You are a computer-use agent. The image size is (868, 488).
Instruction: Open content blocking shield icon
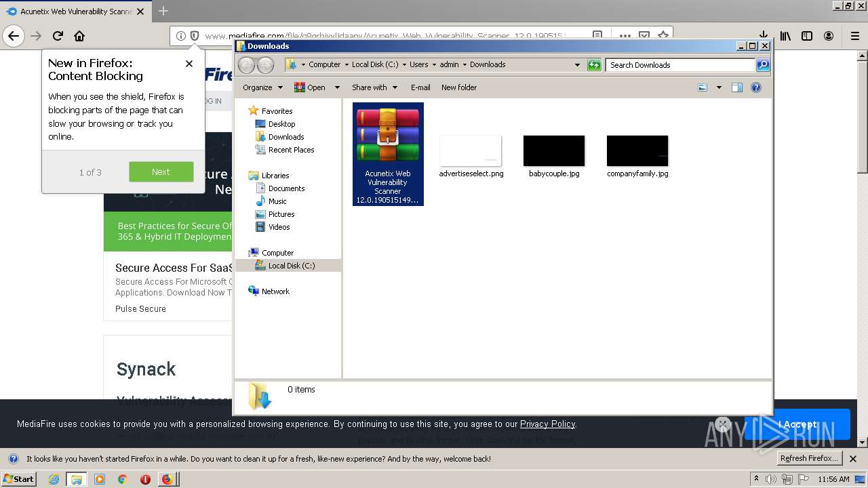click(x=195, y=36)
